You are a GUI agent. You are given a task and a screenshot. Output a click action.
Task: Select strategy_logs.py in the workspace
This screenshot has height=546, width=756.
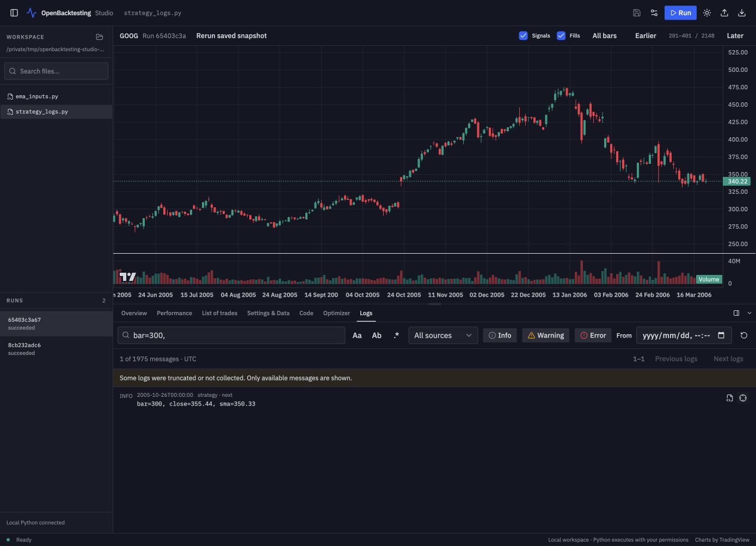56,112
